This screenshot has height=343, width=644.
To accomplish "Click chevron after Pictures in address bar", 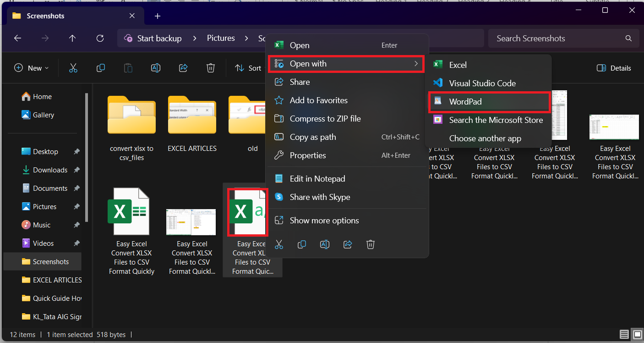I will (x=246, y=39).
